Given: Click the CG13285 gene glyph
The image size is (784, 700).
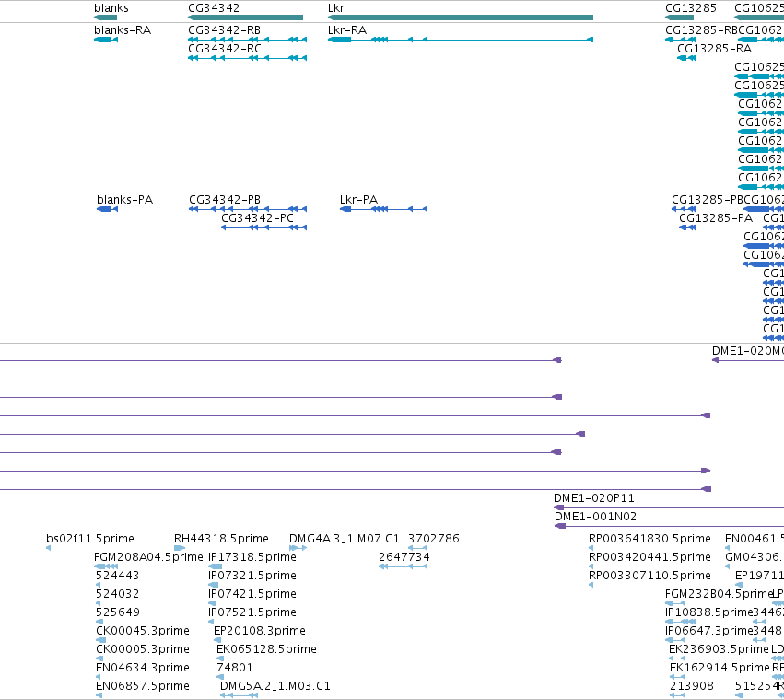Looking at the screenshot, I should [x=679, y=17].
